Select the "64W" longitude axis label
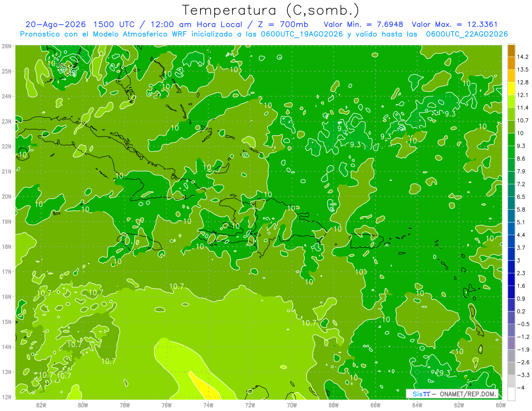 417,405
